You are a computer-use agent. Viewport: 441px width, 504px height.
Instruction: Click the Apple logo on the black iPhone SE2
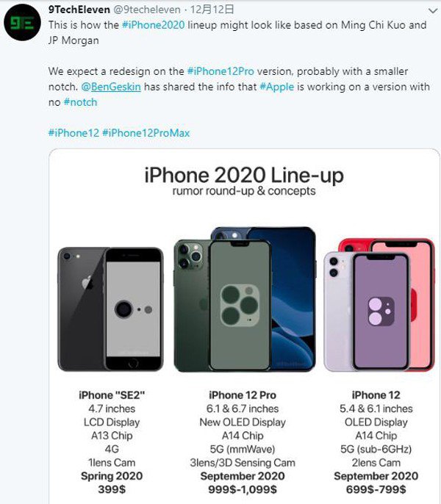pos(85,281)
